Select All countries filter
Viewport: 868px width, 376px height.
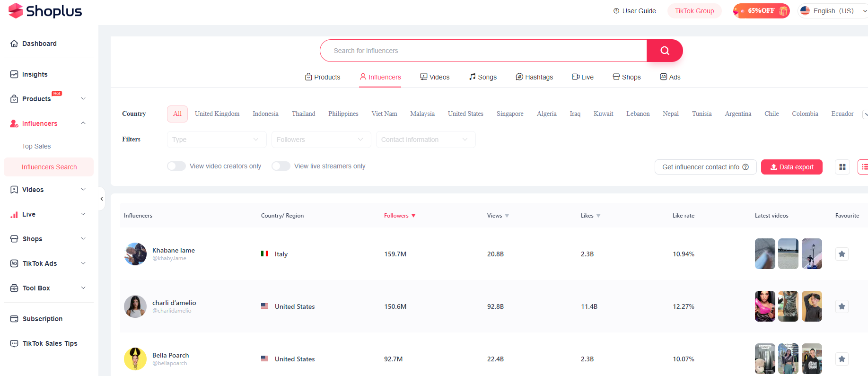pos(177,114)
